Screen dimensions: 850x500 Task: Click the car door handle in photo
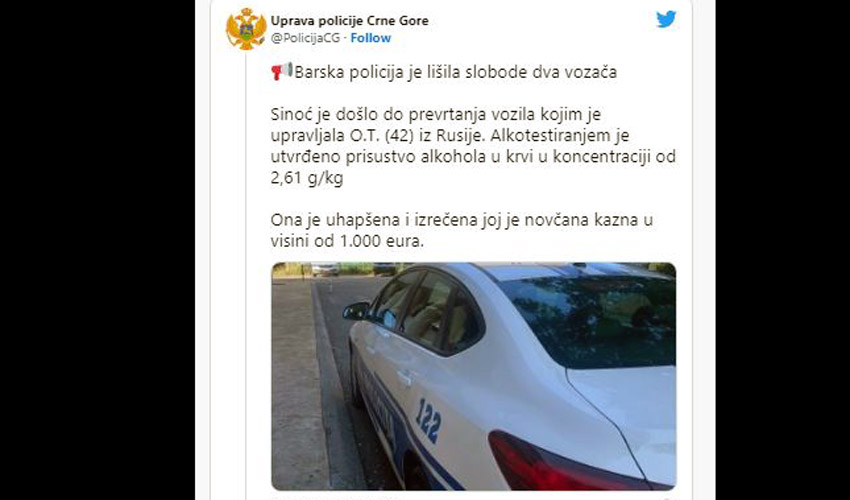(405, 377)
